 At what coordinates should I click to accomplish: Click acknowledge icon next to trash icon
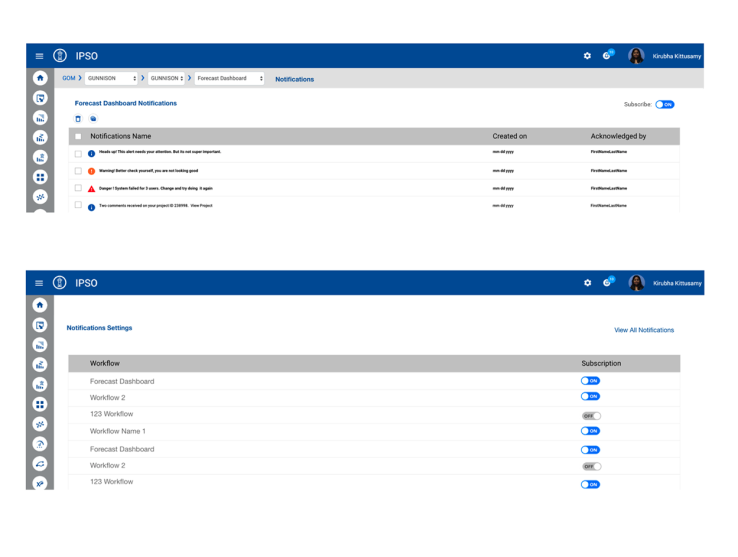(93, 119)
